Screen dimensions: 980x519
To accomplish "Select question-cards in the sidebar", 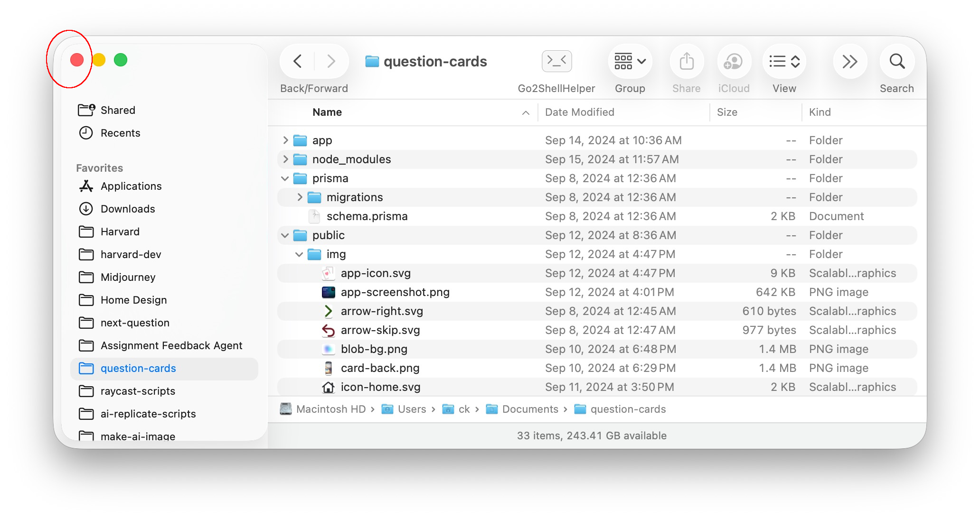I will tap(164, 368).
